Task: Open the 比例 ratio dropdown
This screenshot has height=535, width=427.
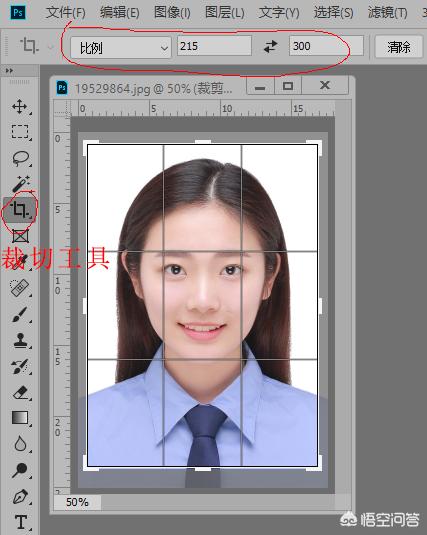Action: (120, 47)
